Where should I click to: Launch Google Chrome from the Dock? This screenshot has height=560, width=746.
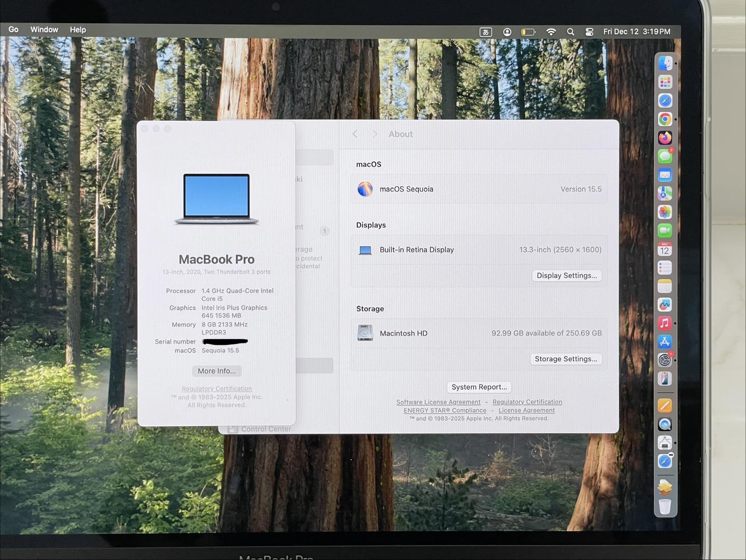pos(665,119)
